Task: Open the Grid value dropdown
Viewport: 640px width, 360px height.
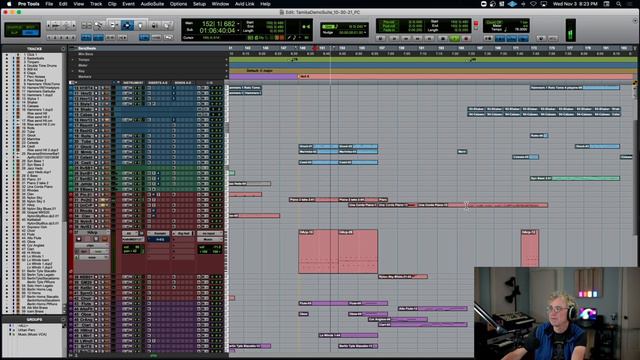Action: [365, 26]
